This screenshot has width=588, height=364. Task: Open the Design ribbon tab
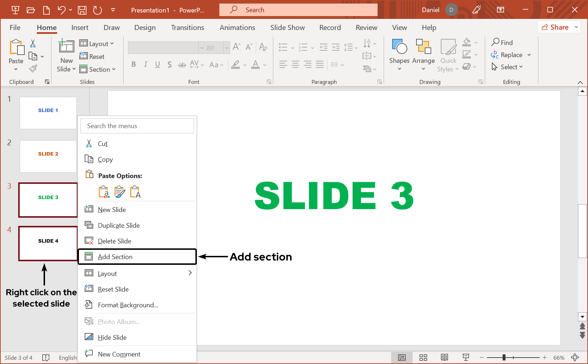pyautogui.click(x=145, y=27)
